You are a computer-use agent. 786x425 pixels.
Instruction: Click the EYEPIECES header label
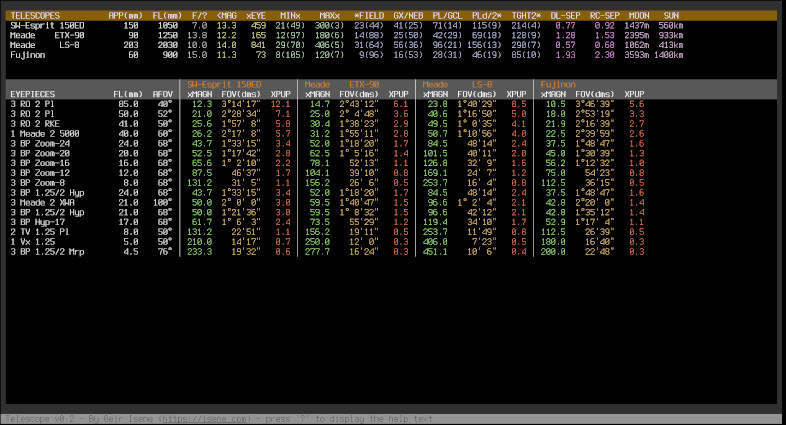(33, 94)
